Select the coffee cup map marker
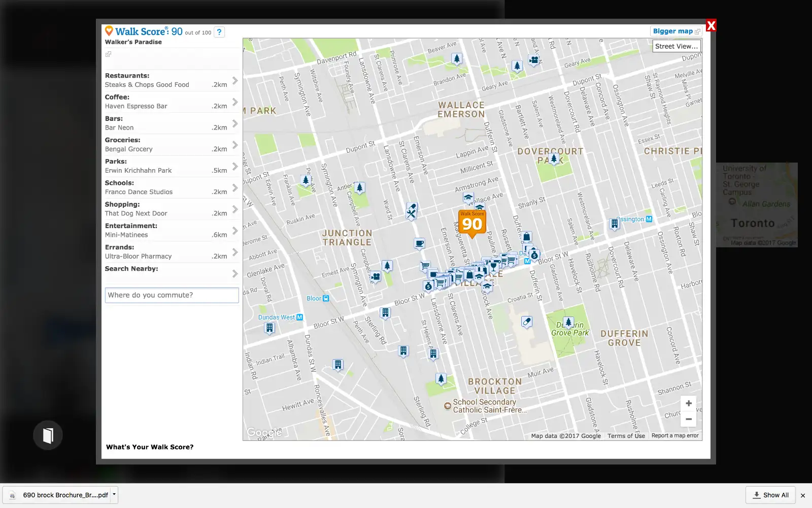 419,244
